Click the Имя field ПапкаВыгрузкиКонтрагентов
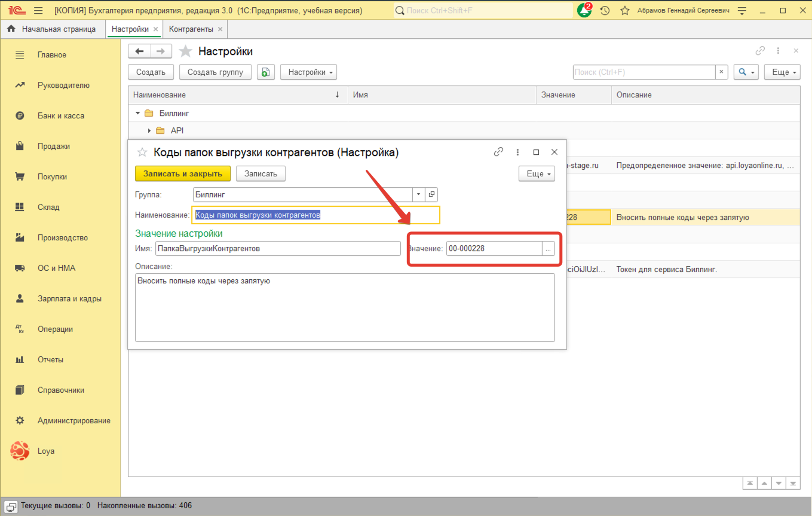The image size is (812, 516). click(x=278, y=248)
